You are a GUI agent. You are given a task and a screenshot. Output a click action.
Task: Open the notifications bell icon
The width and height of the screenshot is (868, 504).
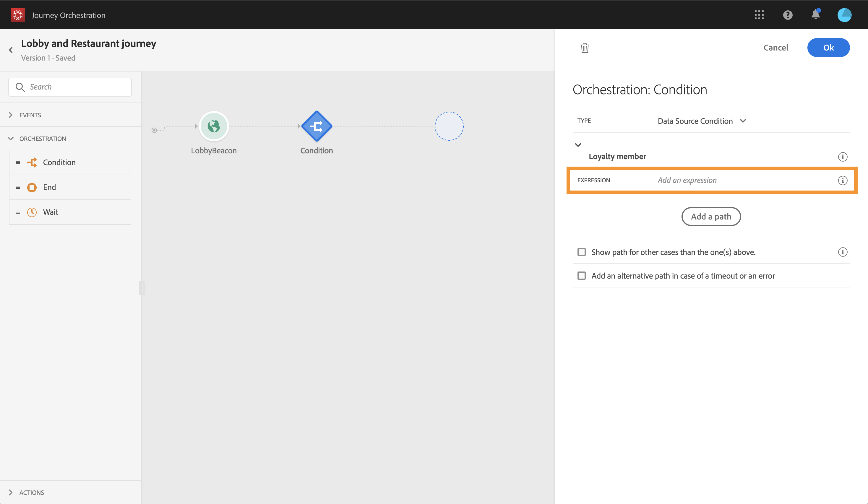click(815, 15)
